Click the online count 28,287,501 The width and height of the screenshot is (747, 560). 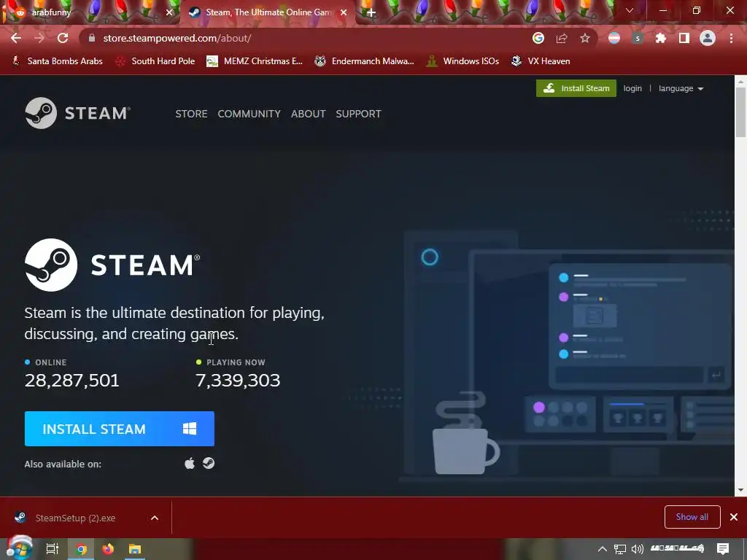72,380
